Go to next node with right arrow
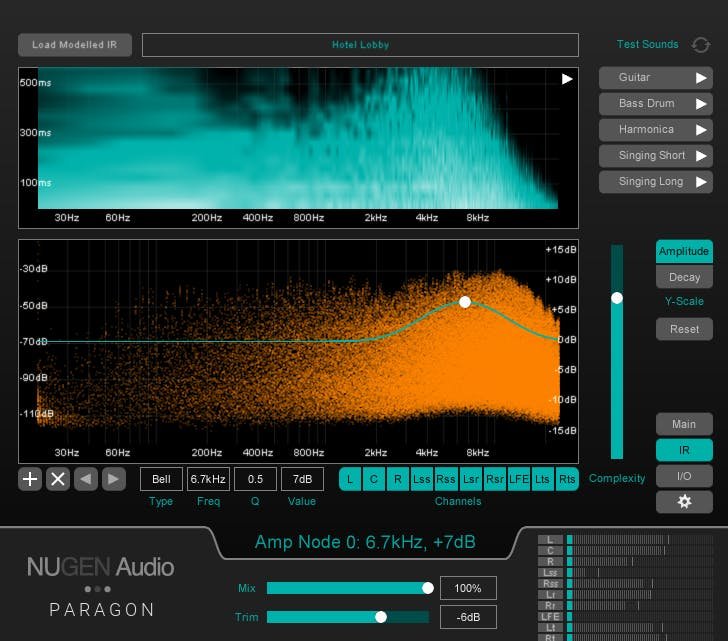 pos(114,479)
